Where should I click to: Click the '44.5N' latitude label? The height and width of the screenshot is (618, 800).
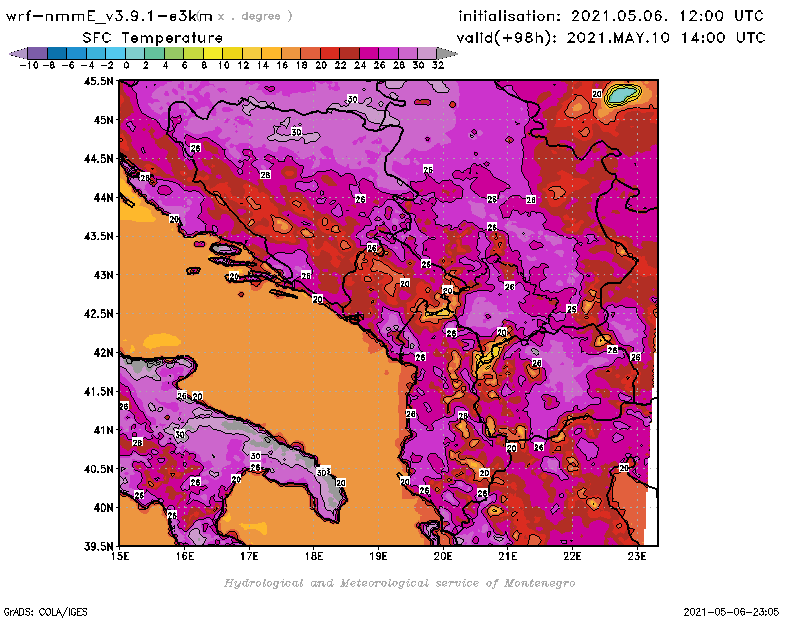(98, 159)
